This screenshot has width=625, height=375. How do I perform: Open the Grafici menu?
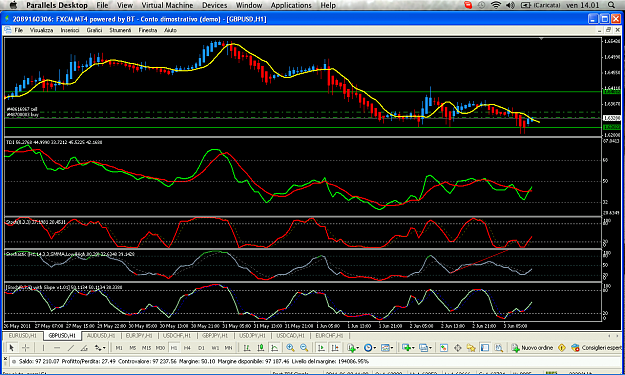click(x=94, y=30)
